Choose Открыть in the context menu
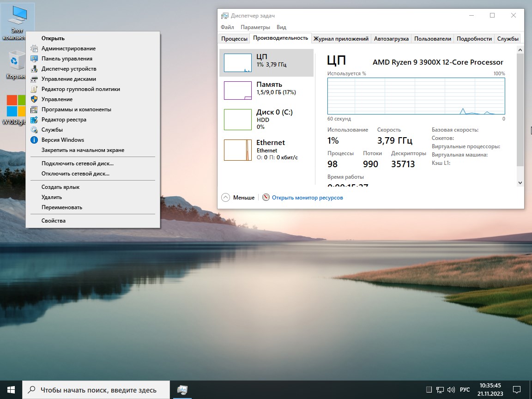Image resolution: width=532 pixels, height=399 pixels. (x=93, y=38)
